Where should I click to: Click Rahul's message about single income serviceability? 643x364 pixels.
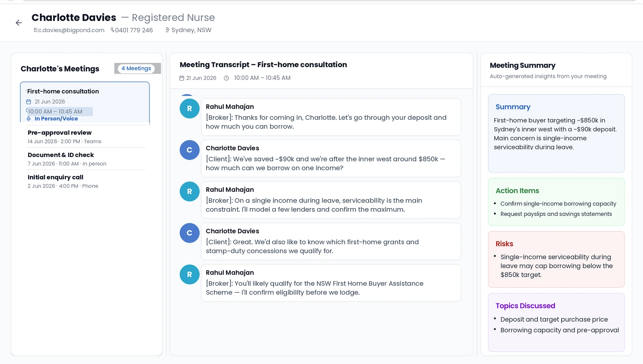[331, 200]
